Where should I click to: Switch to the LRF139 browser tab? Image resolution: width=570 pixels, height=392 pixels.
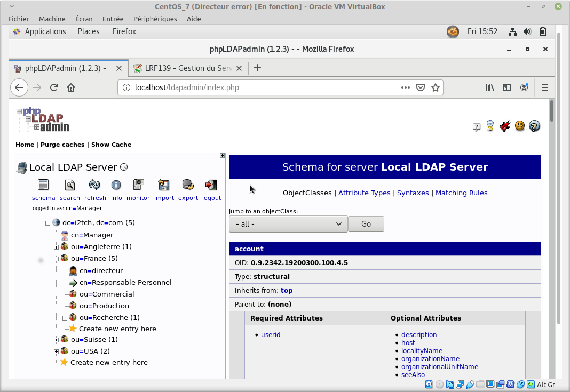187,68
